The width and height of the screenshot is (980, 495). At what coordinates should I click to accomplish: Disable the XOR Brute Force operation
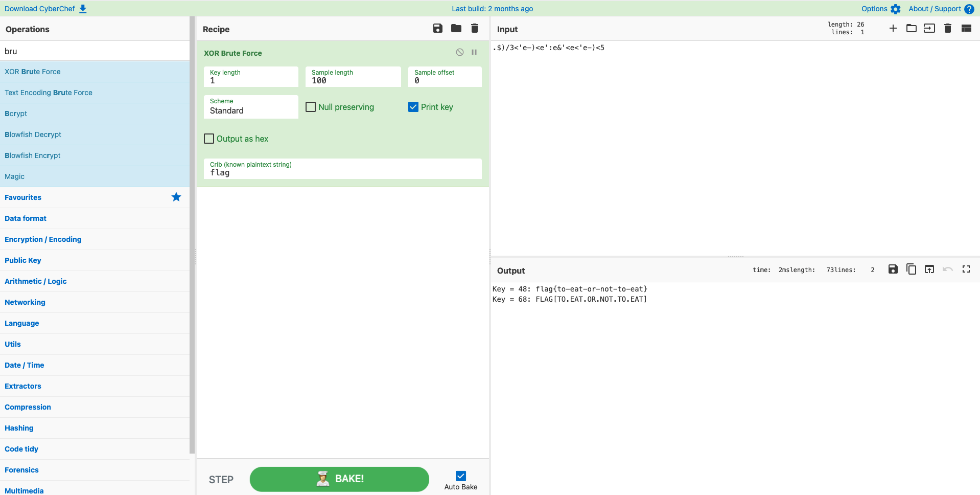coord(460,52)
